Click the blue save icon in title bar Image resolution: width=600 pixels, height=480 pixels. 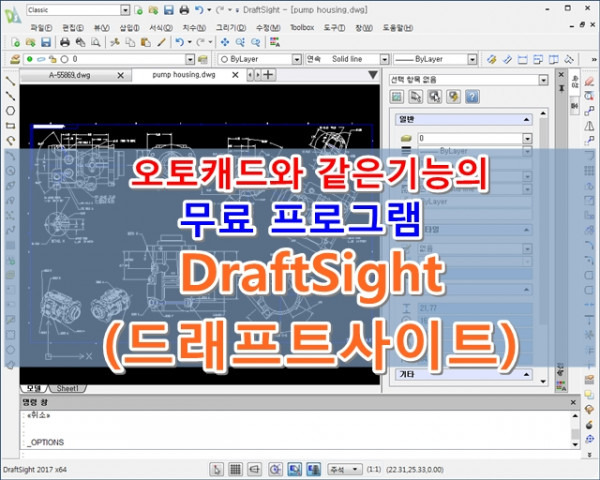tap(169, 10)
